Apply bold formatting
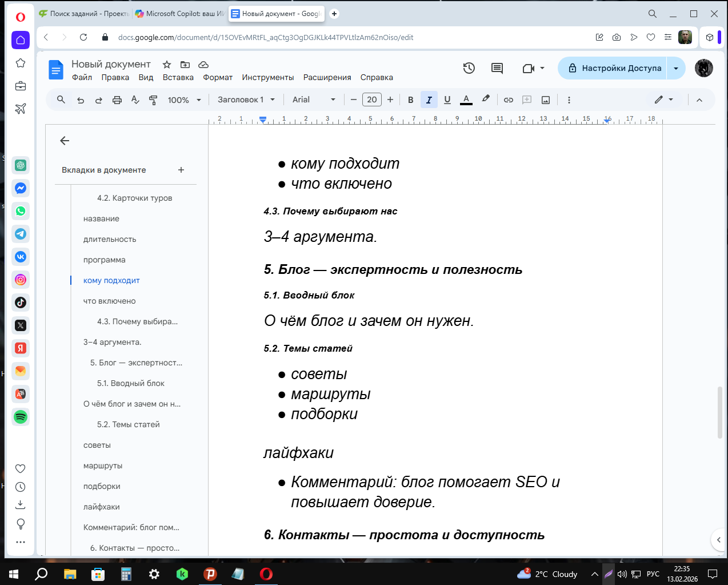Screen dimensions: 728x585 click(x=410, y=100)
